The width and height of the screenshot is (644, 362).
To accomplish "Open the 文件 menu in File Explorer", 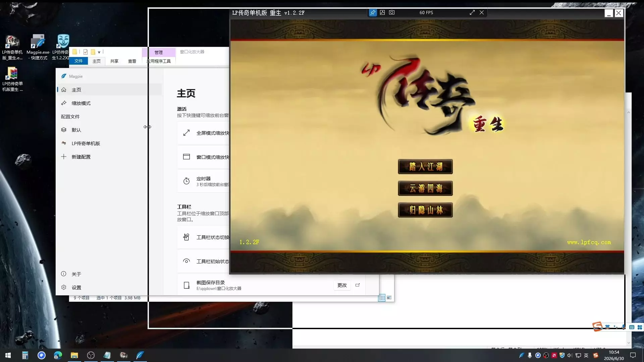I will coord(78,61).
